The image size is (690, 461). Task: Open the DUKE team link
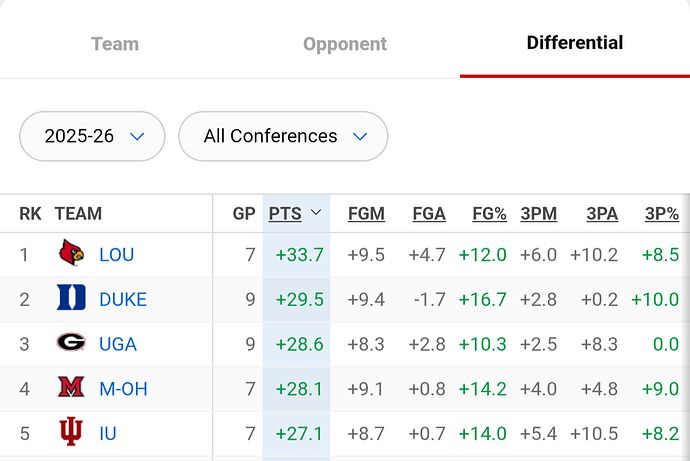tap(123, 299)
